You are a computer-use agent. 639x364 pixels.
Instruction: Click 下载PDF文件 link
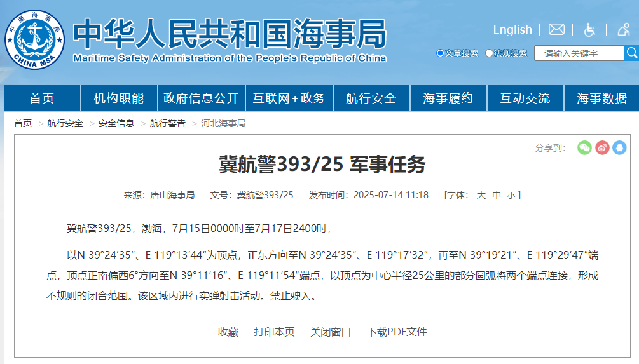(x=397, y=332)
